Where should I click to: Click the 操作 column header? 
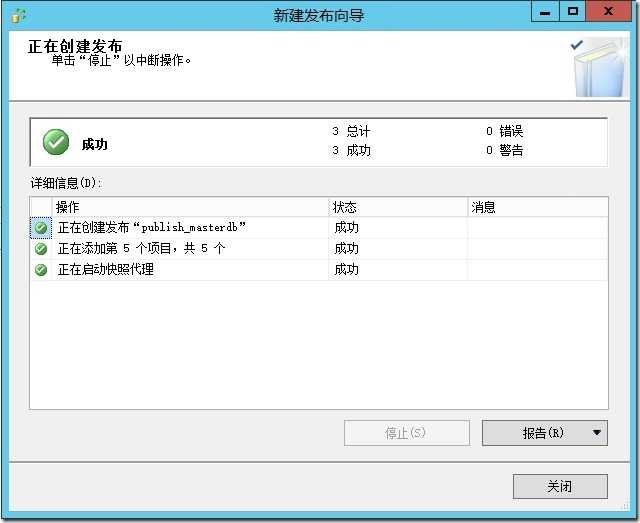click(x=190, y=207)
